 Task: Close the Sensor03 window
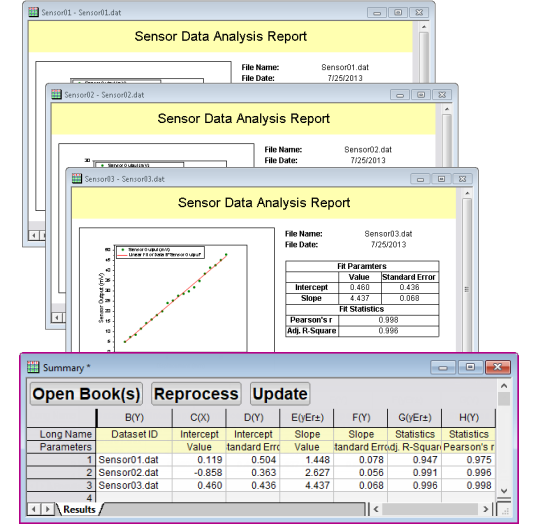[x=462, y=179]
